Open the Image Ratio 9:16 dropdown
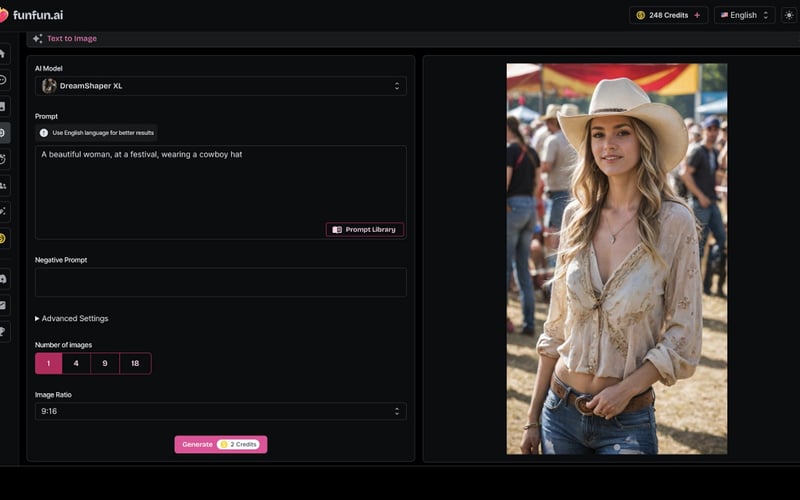This screenshot has height=500, width=800. 220,411
